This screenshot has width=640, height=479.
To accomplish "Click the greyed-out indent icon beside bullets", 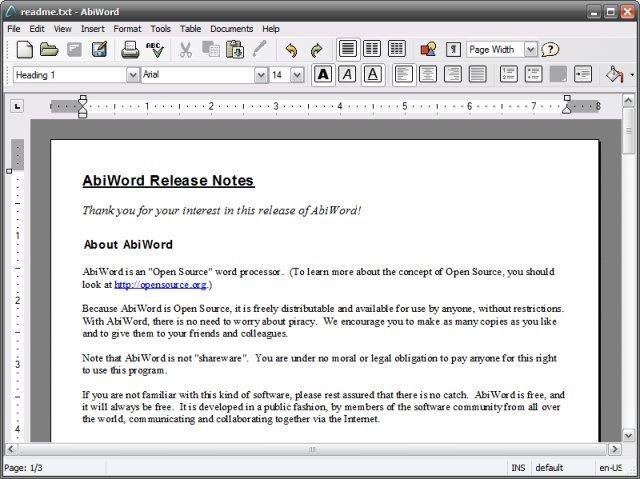I will 558,75.
